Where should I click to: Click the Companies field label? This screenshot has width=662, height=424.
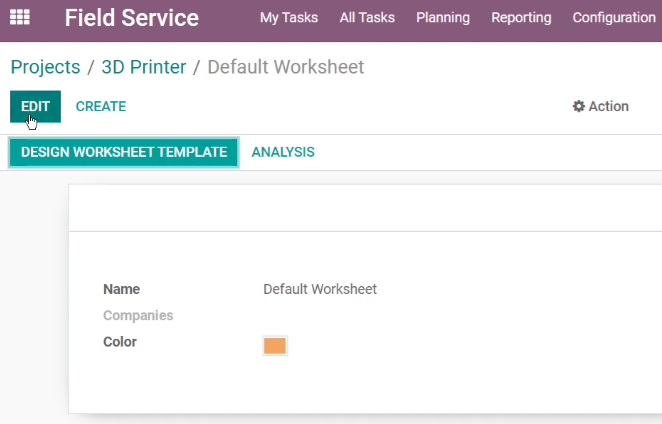coord(138,315)
